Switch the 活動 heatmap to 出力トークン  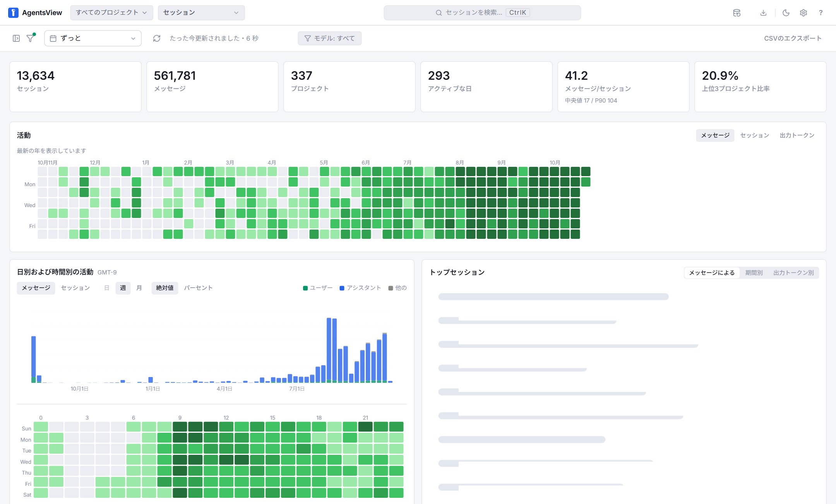pos(797,135)
